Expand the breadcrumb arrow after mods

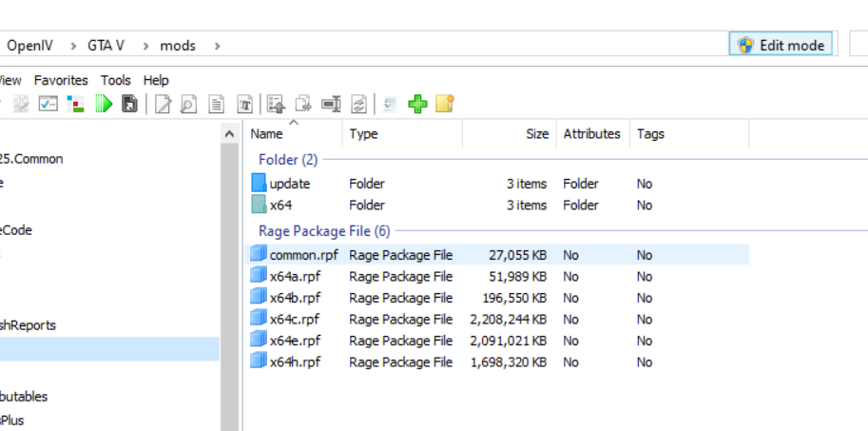coord(218,45)
